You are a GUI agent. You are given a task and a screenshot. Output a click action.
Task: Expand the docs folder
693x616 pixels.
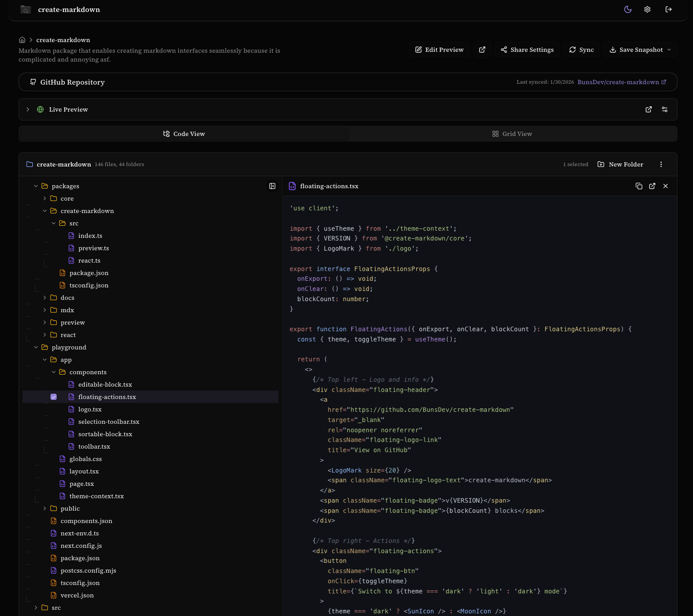(45, 298)
